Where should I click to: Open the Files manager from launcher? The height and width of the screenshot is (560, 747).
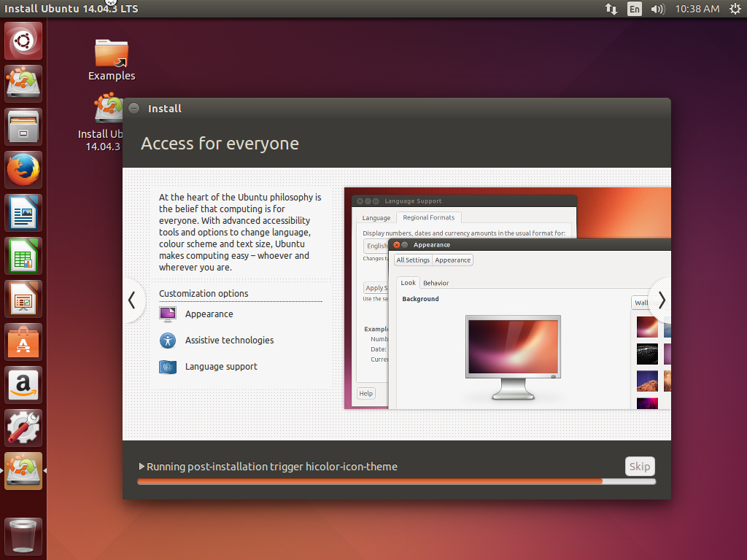click(23, 127)
